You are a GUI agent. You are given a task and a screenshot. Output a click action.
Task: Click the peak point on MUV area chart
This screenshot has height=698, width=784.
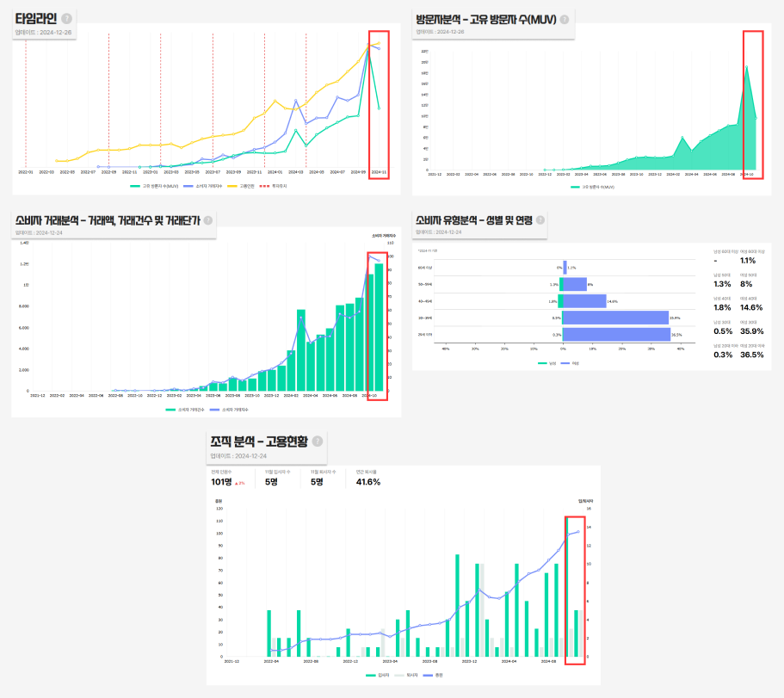tap(746, 66)
